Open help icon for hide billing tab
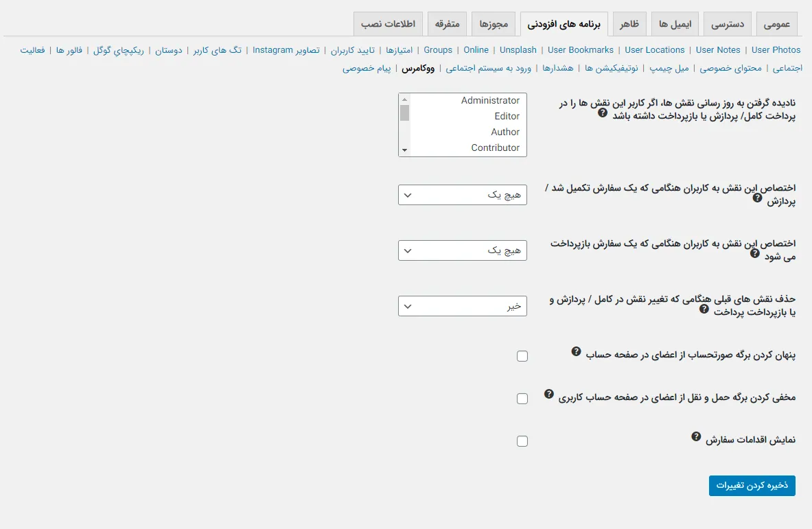The height and width of the screenshot is (529, 812). coord(576,351)
